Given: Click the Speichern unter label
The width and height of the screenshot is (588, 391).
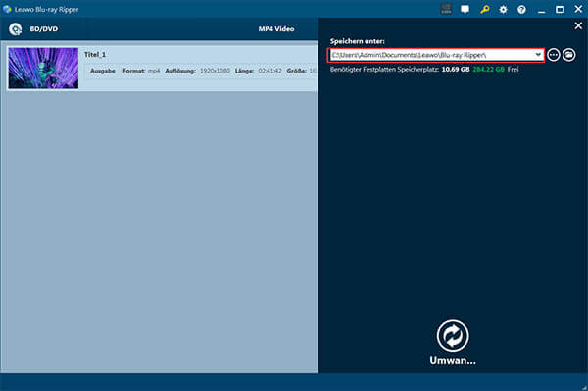Looking at the screenshot, I should 357,41.
